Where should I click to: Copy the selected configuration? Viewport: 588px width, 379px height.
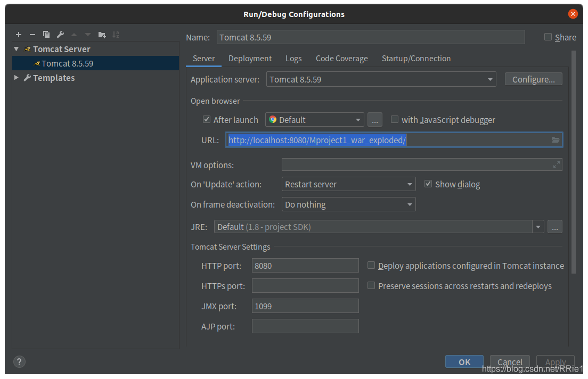pos(46,35)
